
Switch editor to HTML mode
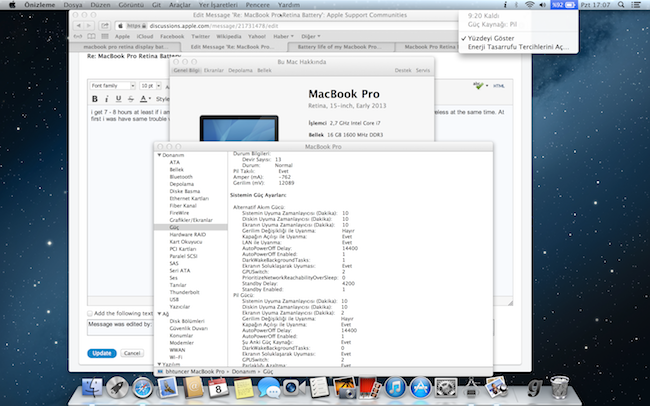[499, 86]
